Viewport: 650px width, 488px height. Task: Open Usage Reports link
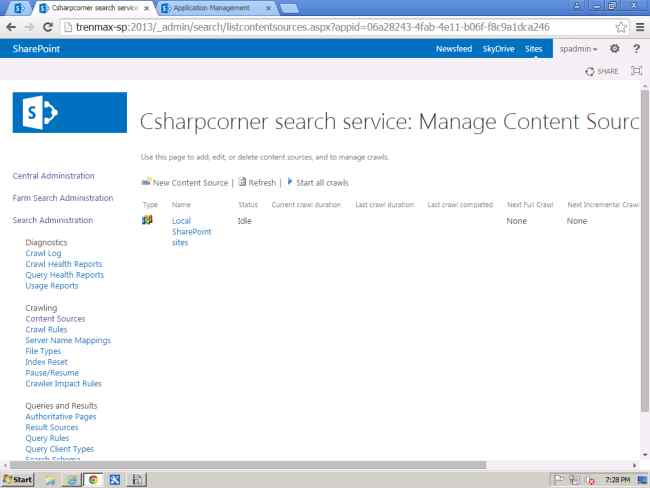[x=51, y=285]
